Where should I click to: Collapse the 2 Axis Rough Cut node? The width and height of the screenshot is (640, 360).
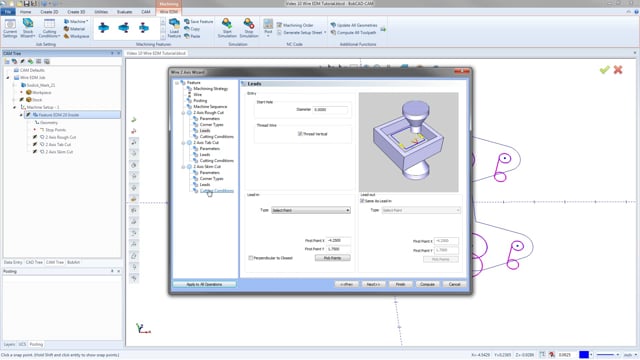pos(183,113)
